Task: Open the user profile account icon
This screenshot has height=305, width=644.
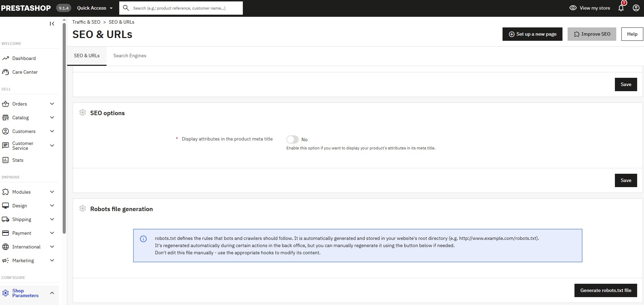Action: tap(636, 8)
